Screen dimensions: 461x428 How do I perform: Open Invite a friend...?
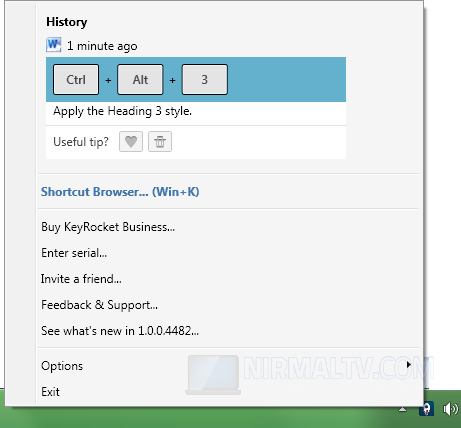click(81, 279)
